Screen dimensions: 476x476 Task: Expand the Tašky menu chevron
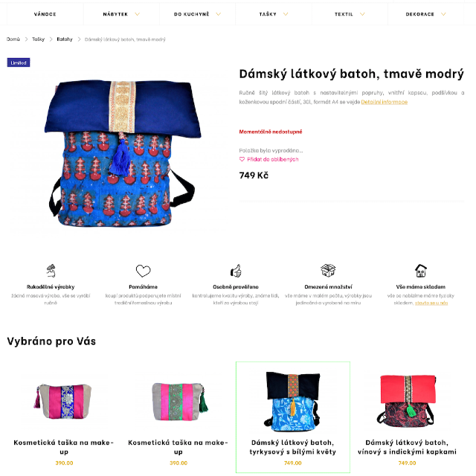286,14
